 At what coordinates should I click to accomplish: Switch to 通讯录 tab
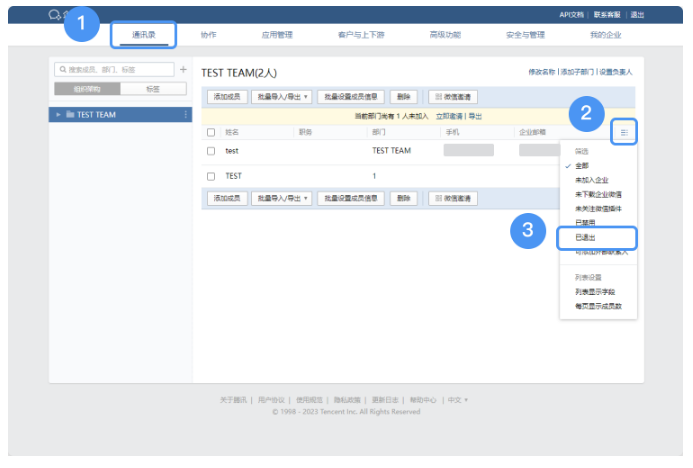(x=141, y=35)
